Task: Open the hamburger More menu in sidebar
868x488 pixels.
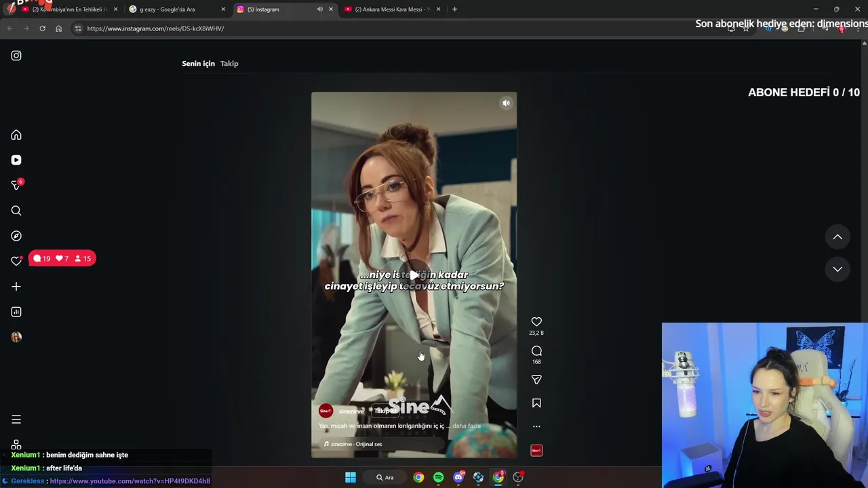Action: coord(16,420)
